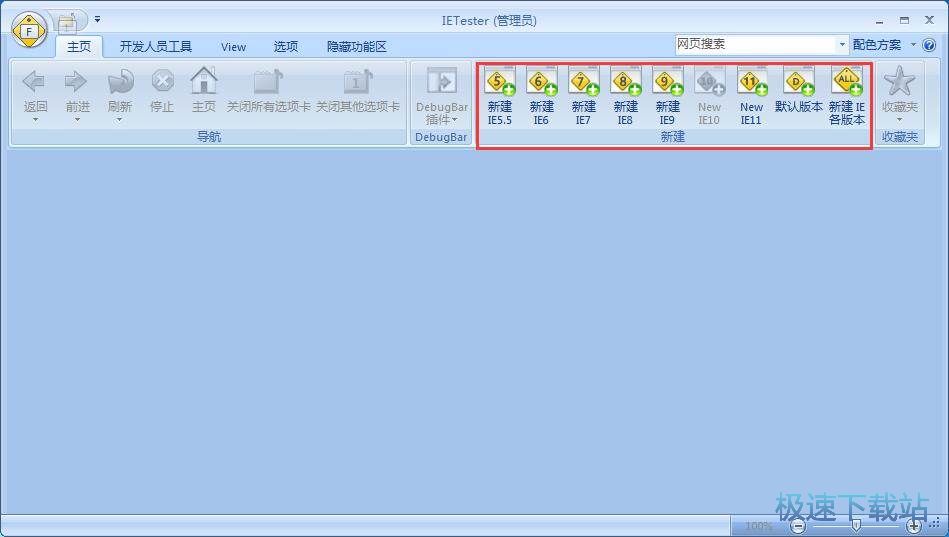The width and height of the screenshot is (949, 537).
Task: Close the IETester window
Action: [x=930, y=20]
